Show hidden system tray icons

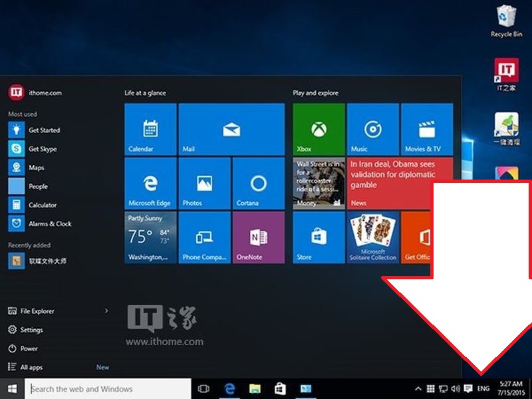418,389
